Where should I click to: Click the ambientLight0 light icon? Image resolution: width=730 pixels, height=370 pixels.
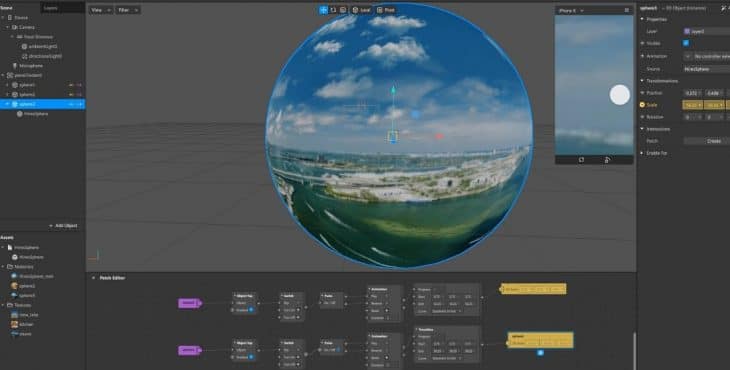[x=24, y=47]
